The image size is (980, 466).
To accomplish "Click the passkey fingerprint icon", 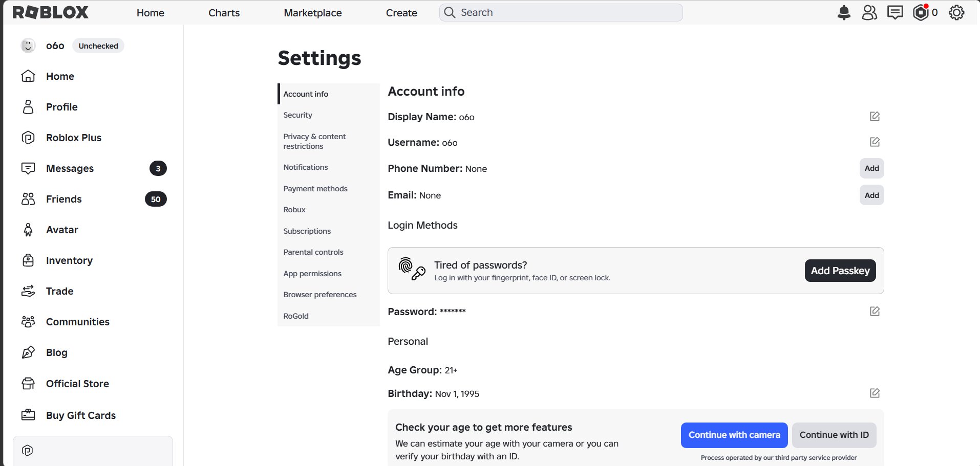I will tap(412, 269).
